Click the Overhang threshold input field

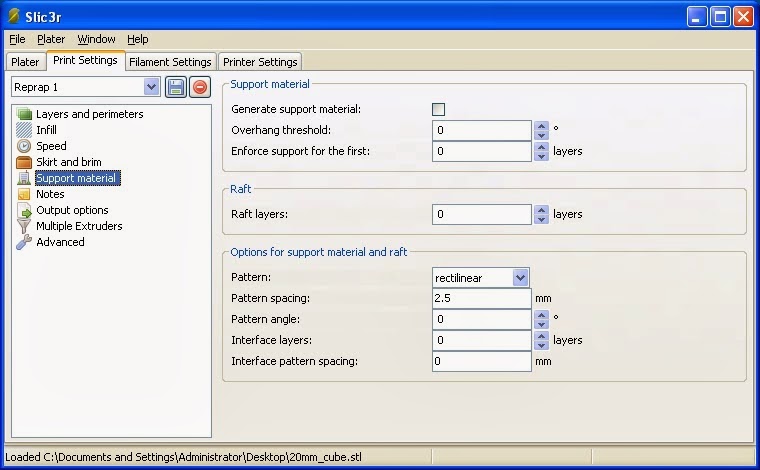coord(482,130)
